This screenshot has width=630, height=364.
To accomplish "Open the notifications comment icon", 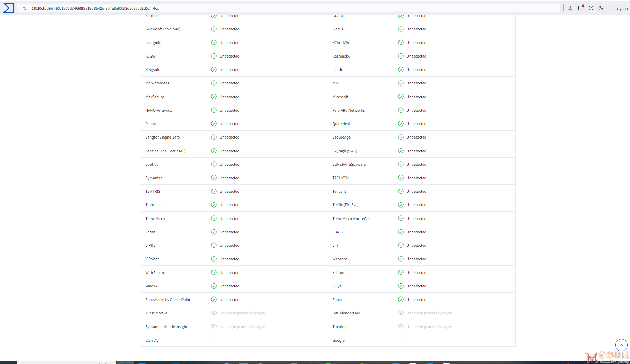I will (581, 8).
